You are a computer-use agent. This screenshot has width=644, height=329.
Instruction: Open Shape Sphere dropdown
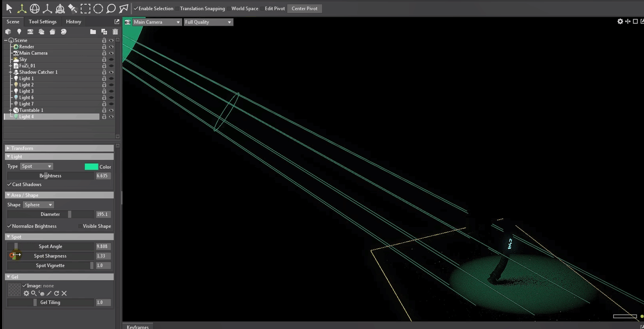(38, 205)
